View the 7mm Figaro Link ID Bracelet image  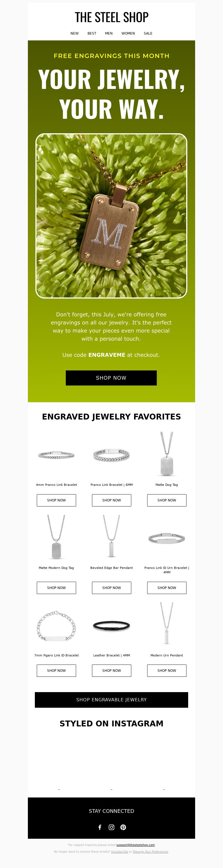tap(56, 625)
